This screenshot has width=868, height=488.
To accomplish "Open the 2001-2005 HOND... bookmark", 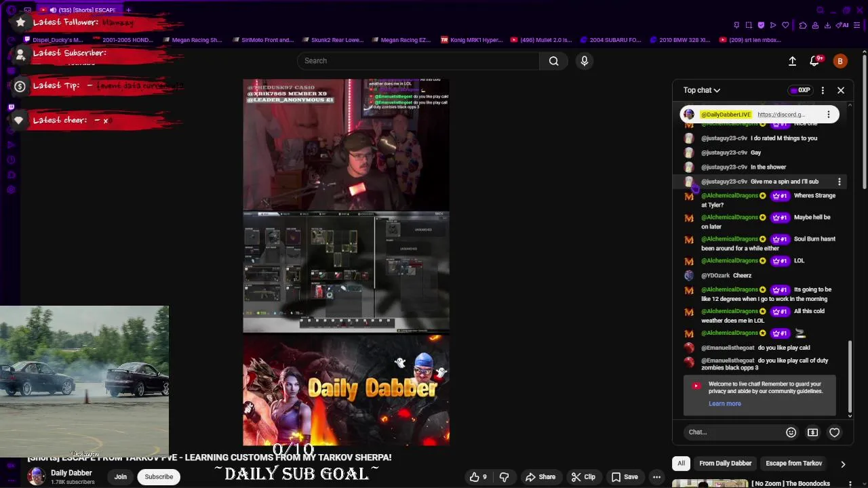I will pyautogui.click(x=122, y=40).
